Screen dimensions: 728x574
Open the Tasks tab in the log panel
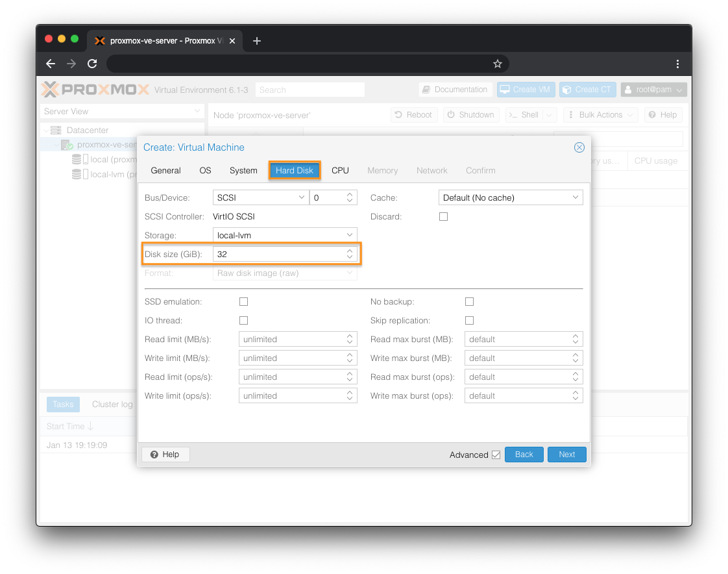pyautogui.click(x=63, y=405)
